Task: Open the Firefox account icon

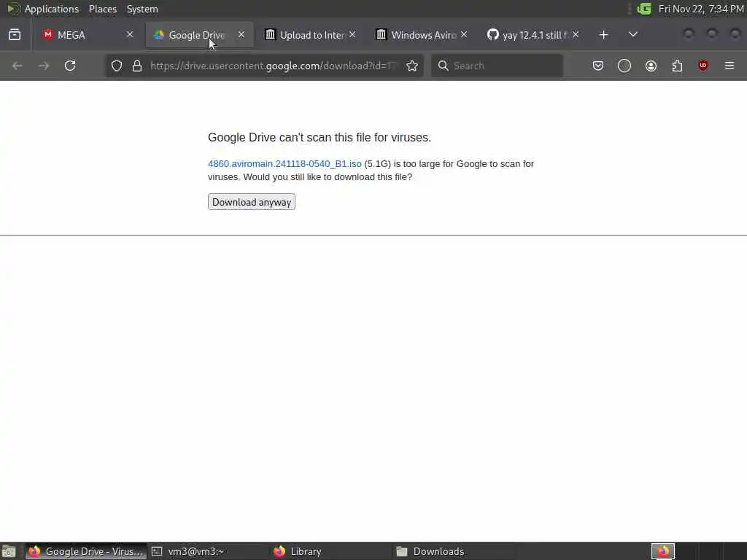Action: tap(651, 66)
